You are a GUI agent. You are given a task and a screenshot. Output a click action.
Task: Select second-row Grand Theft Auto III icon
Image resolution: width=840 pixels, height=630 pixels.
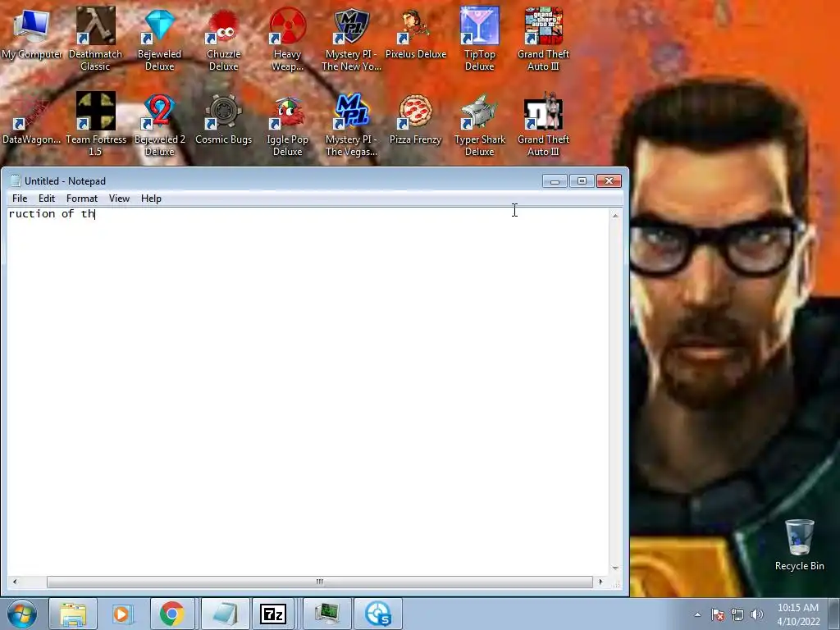[x=543, y=112]
